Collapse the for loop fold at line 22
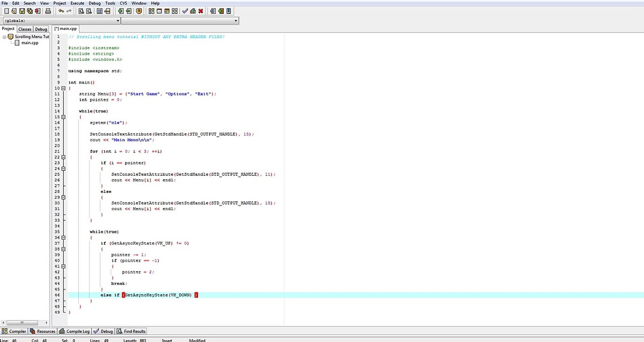Screen dimensions: 644x342 [x=64, y=157]
